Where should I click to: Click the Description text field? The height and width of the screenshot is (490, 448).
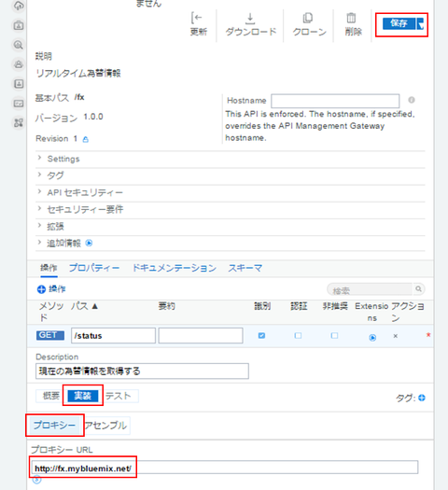point(142,371)
